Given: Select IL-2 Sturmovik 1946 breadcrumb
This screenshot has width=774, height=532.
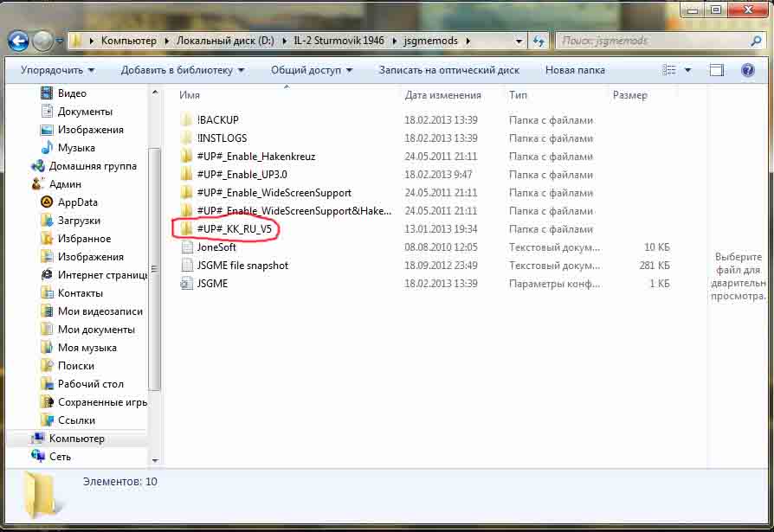Looking at the screenshot, I should 339,41.
